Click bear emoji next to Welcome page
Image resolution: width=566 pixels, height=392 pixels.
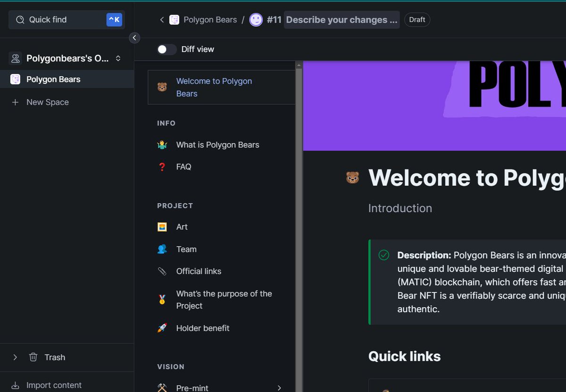pyautogui.click(x=162, y=87)
